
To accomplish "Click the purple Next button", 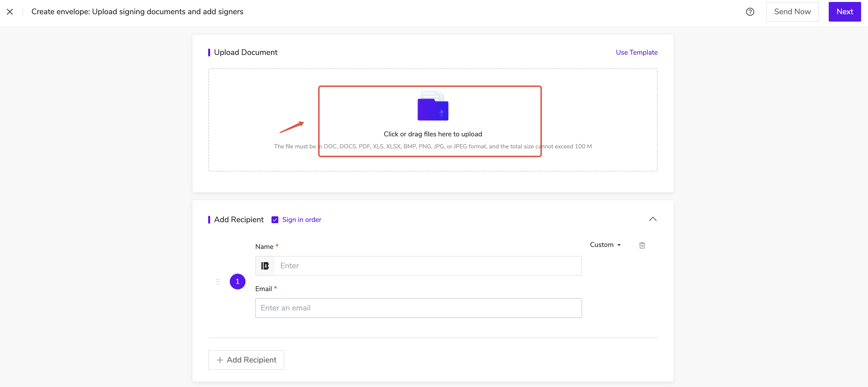I will click(x=844, y=12).
